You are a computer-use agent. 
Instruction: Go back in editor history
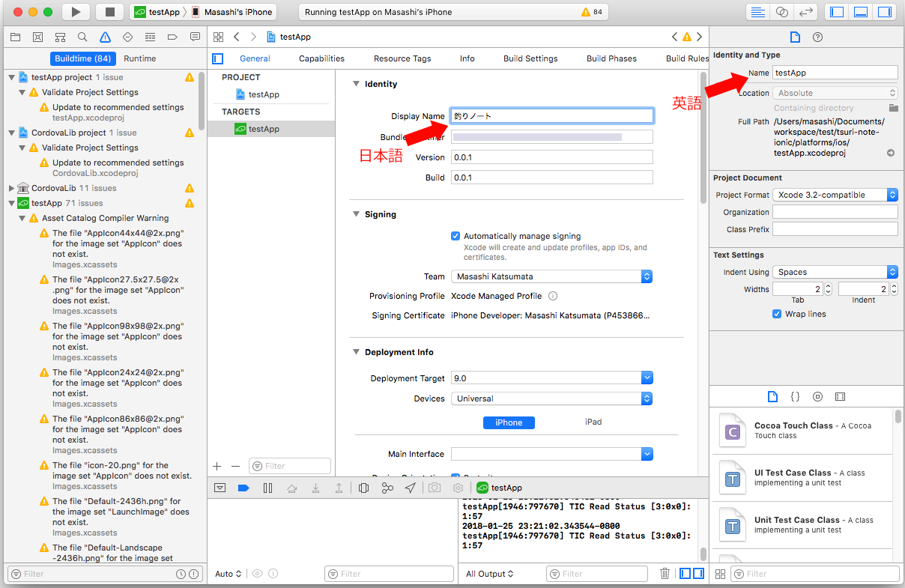[237, 37]
